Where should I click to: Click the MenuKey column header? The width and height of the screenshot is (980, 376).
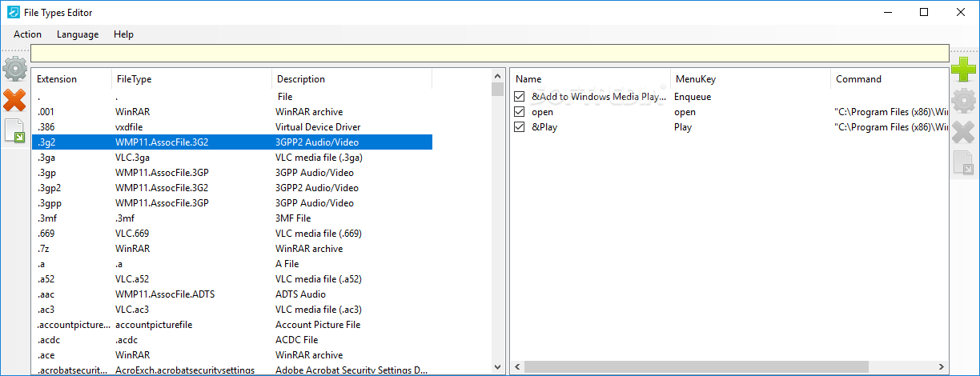coord(751,79)
